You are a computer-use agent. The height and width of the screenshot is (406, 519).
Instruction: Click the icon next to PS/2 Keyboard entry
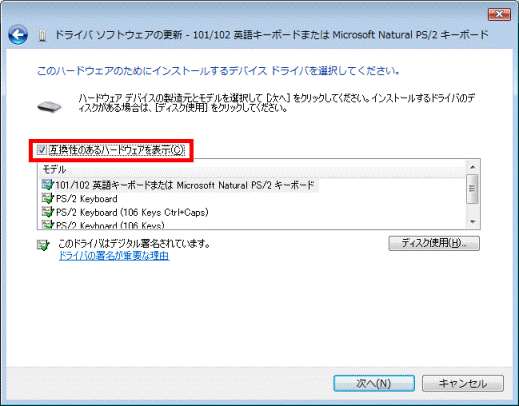48,199
